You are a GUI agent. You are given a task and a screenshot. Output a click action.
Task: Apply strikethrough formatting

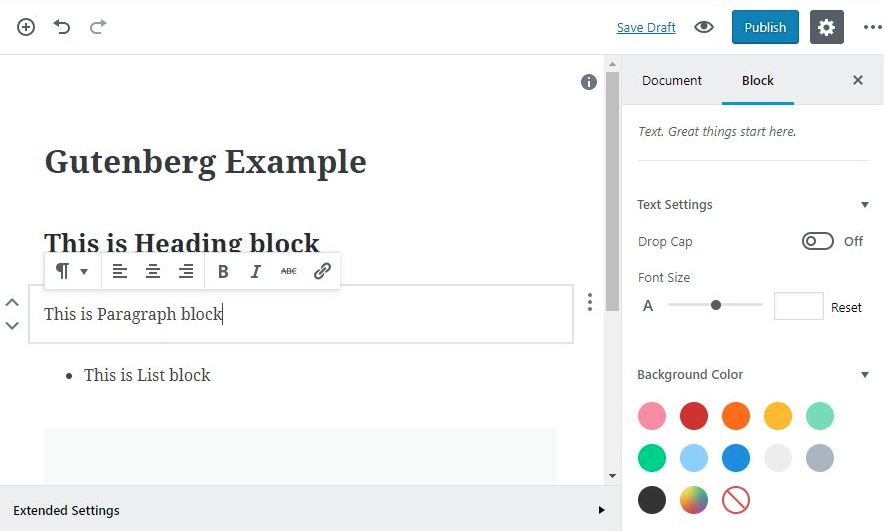(x=289, y=272)
